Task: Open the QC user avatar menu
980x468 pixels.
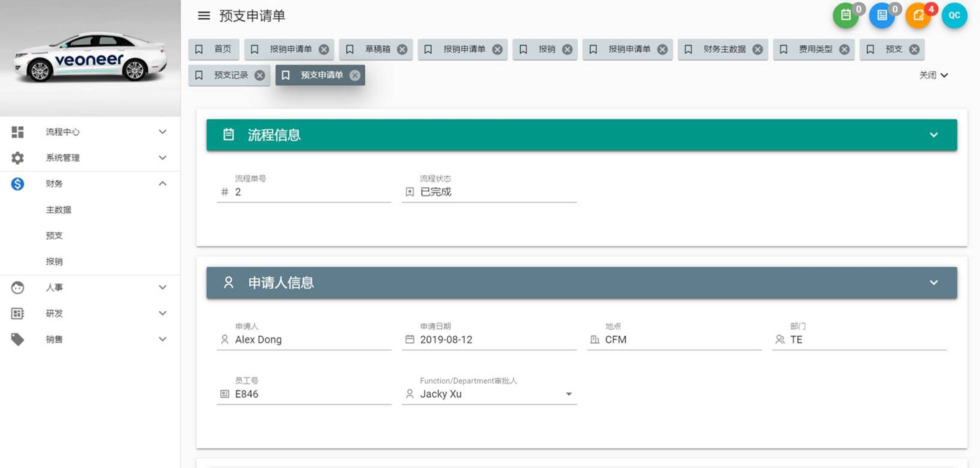Action: [955, 15]
